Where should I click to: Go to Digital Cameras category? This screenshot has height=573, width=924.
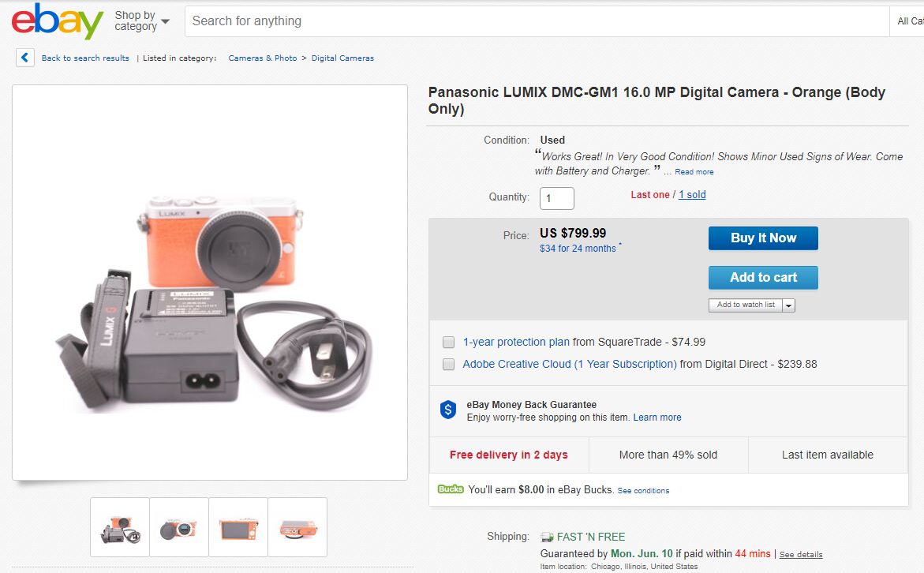coord(342,58)
